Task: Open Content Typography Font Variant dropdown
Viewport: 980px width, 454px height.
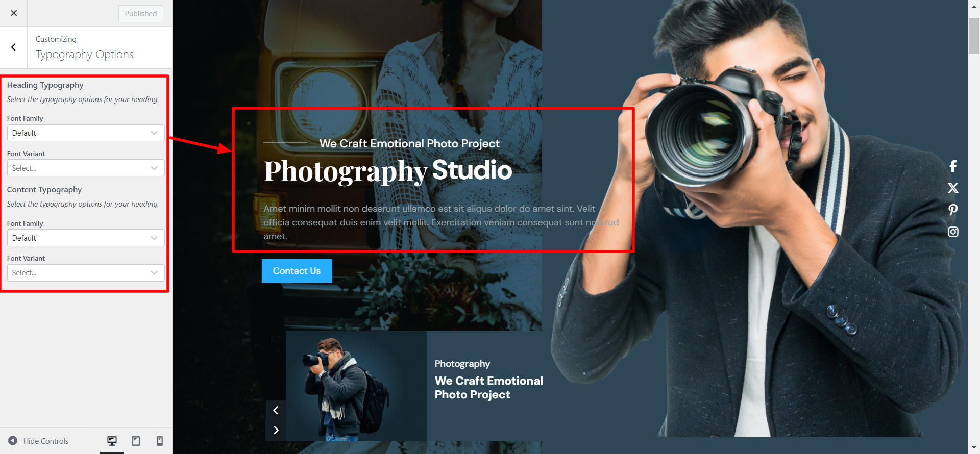Action: pos(86,273)
